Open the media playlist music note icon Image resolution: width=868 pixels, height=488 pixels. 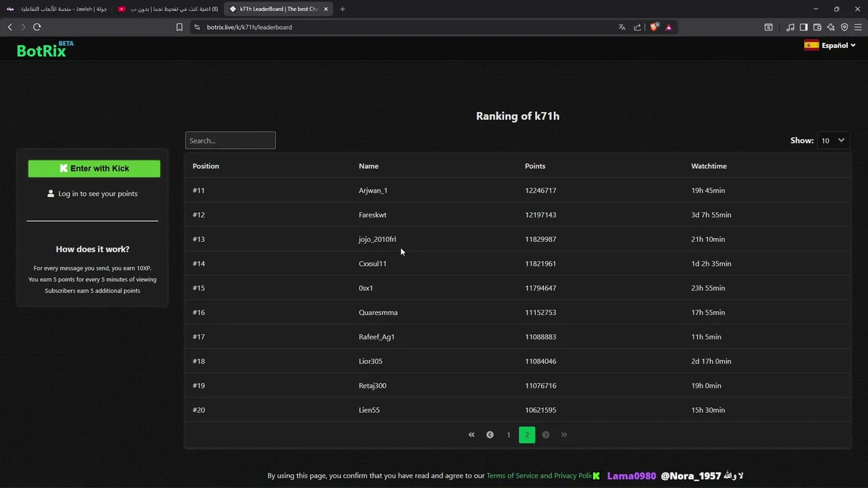(x=790, y=27)
